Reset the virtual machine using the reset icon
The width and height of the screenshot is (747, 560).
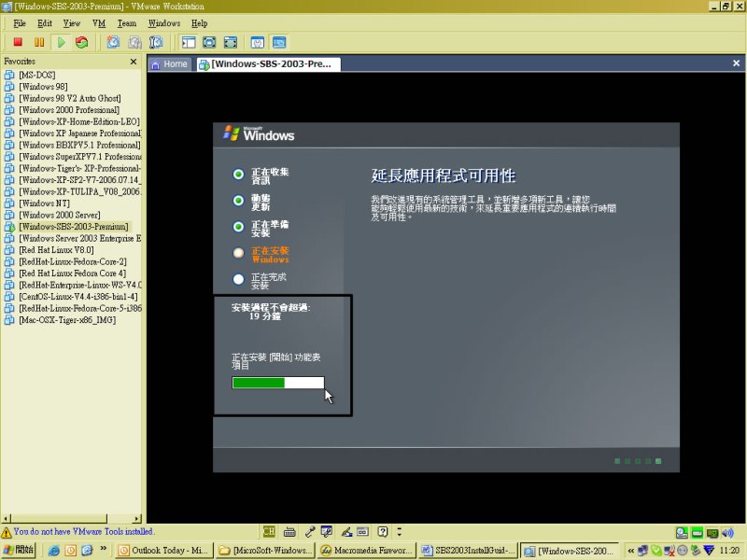(x=82, y=42)
